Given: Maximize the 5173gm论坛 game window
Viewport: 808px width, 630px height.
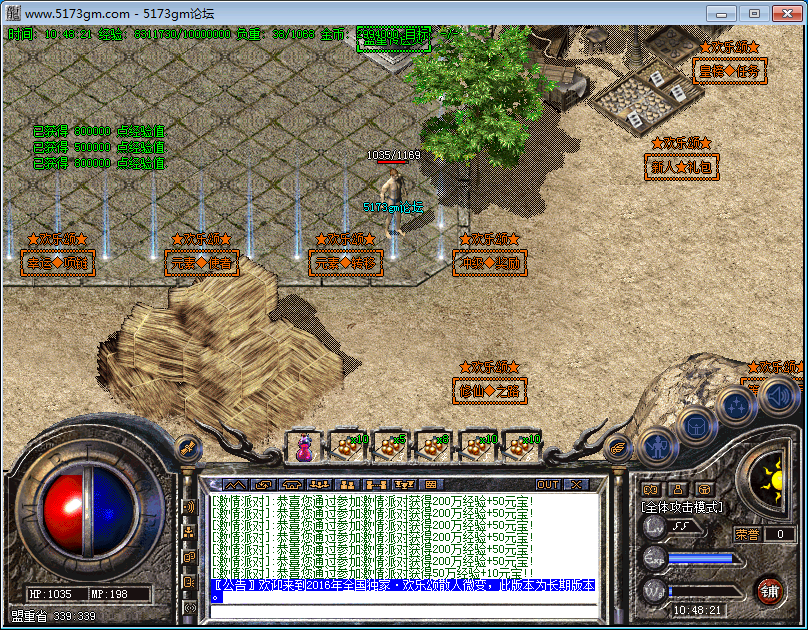Looking at the screenshot, I should pos(754,13).
